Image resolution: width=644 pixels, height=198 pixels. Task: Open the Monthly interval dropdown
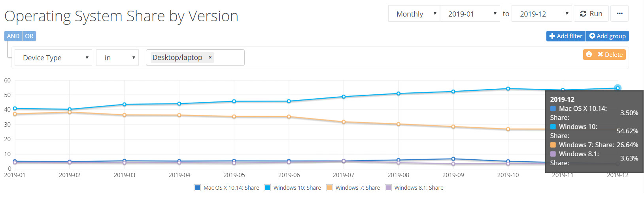(x=414, y=14)
